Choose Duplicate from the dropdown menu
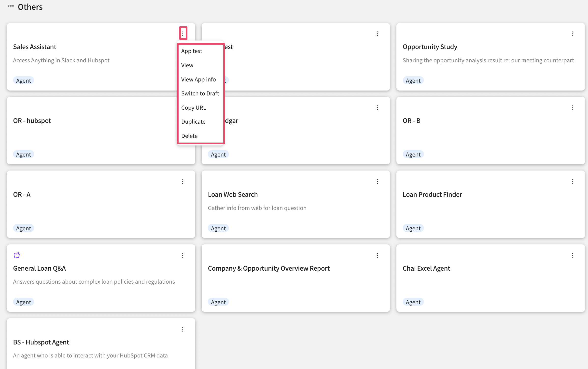Screen dimensions: 588x369 point(193,122)
